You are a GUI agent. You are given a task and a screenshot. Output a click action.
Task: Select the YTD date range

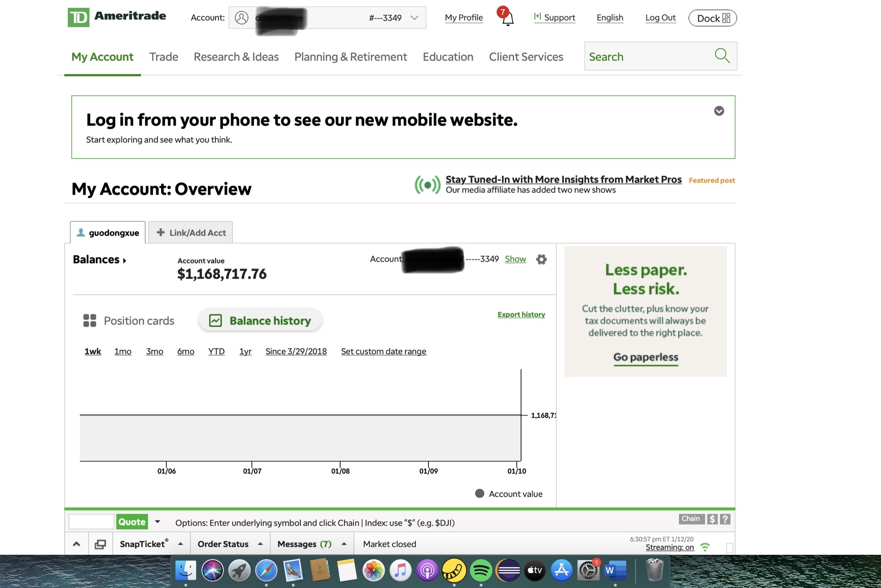pyautogui.click(x=216, y=351)
